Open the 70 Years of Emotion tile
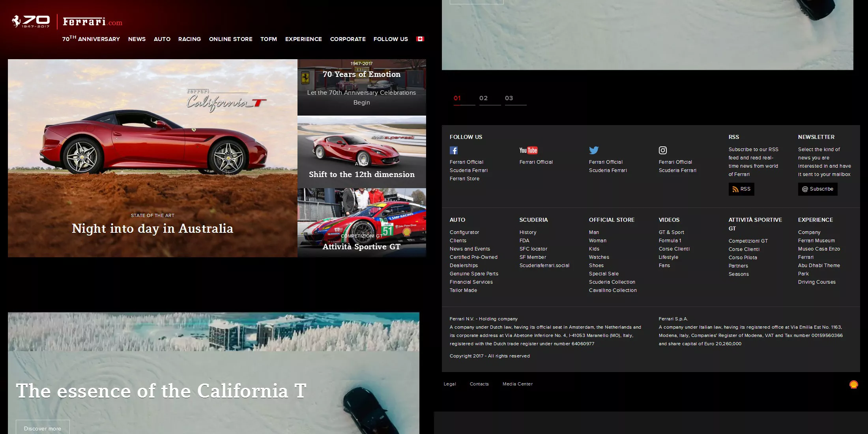 pyautogui.click(x=362, y=87)
